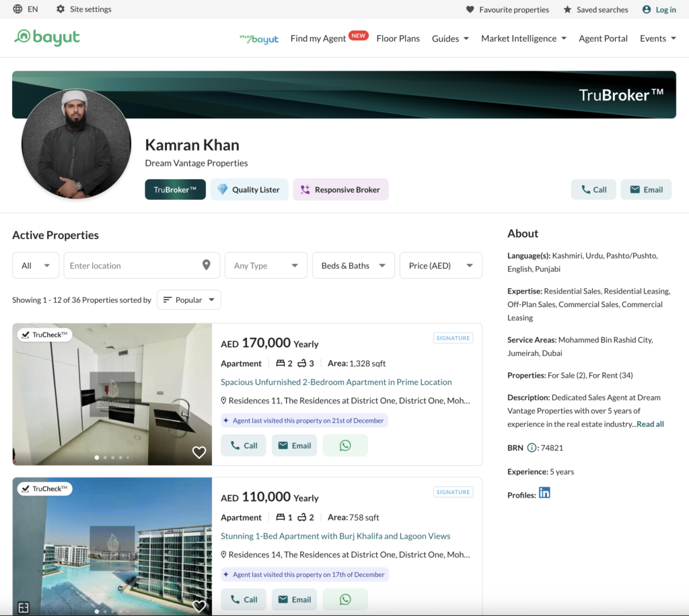Viewport: 689px width, 616px height.
Task: Click Read all in the agent description
Action: click(650, 424)
